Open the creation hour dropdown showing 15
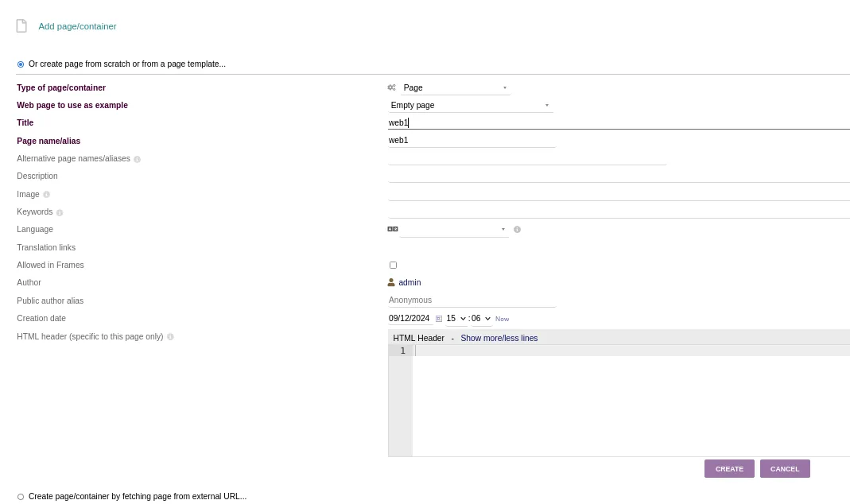 [x=456, y=319]
